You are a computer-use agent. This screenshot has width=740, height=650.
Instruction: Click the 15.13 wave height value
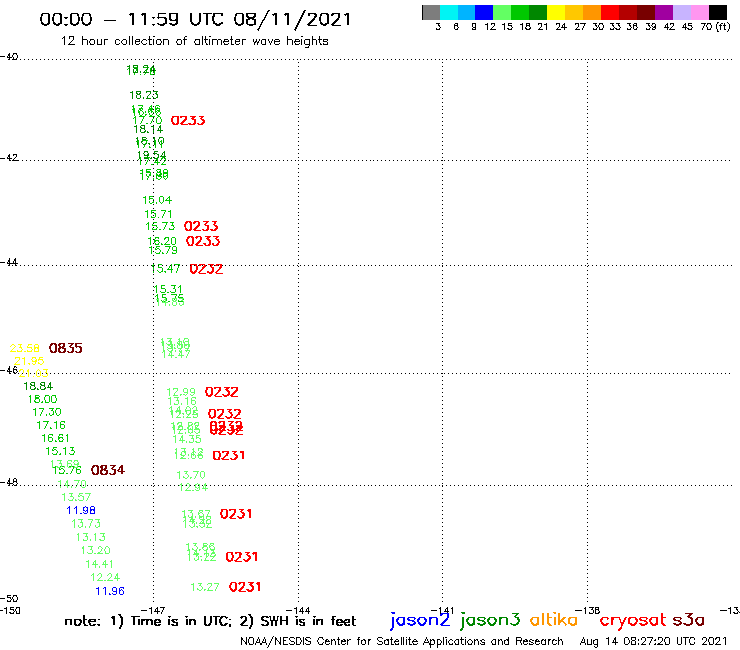pyautogui.click(x=60, y=451)
